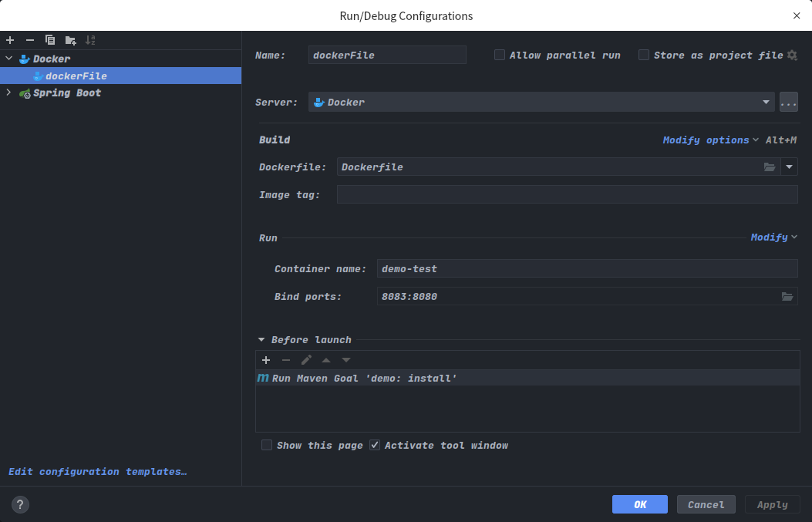This screenshot has width=812, height=522.
Task: Remove the selected configuration
Action: click(30, 40)
